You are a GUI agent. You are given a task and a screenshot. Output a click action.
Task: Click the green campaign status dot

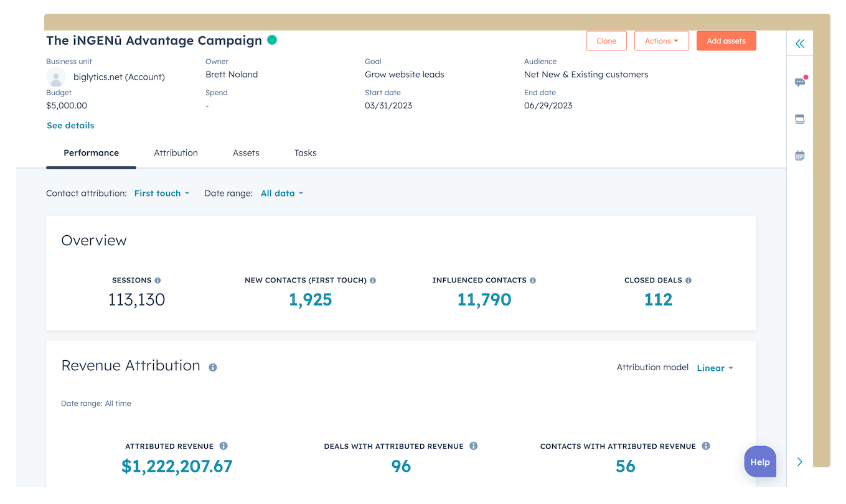[272, 40]
